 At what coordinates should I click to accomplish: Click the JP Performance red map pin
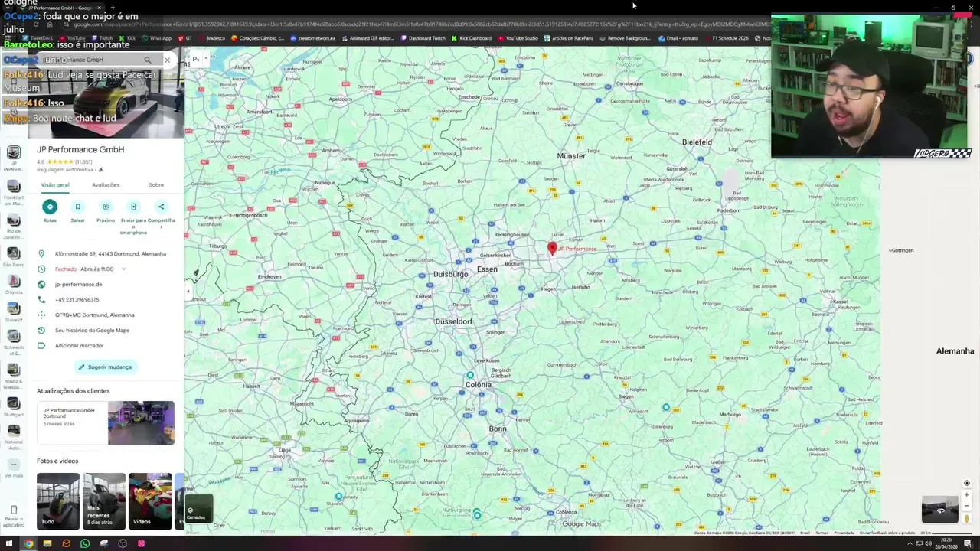(552, 248)
